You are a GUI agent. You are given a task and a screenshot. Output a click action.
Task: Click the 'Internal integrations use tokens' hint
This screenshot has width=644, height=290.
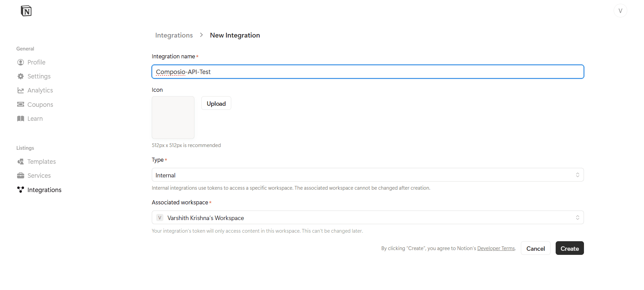pos(291,188)
